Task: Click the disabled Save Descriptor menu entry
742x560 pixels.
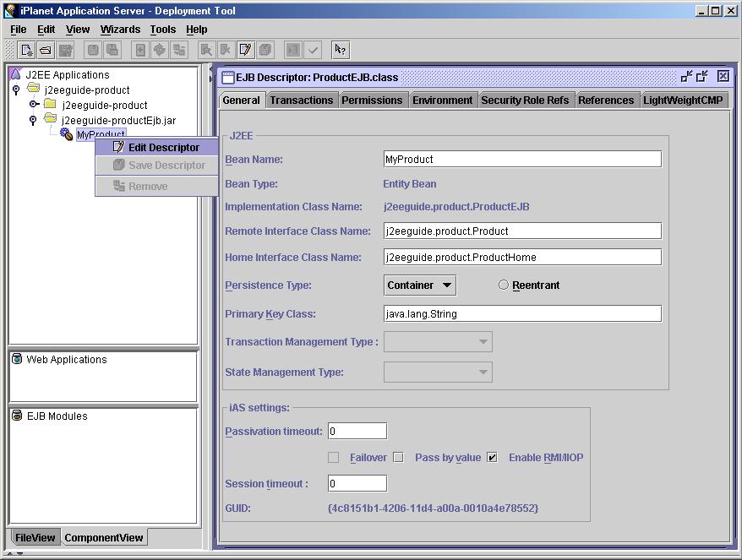Action: tap(156, 165)
